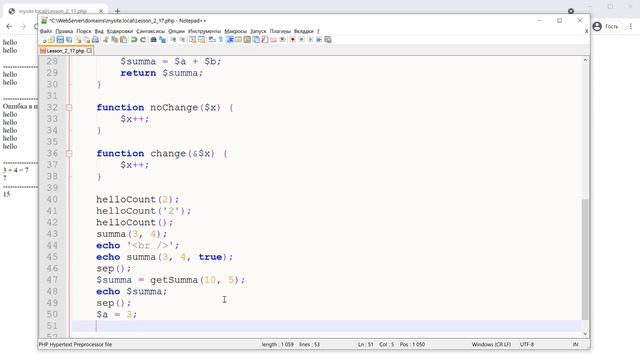Open the user defined language icon
Image resolution: width=640 pixels, height=360 pixels.
pyautogui.click(x=238, y=40)
